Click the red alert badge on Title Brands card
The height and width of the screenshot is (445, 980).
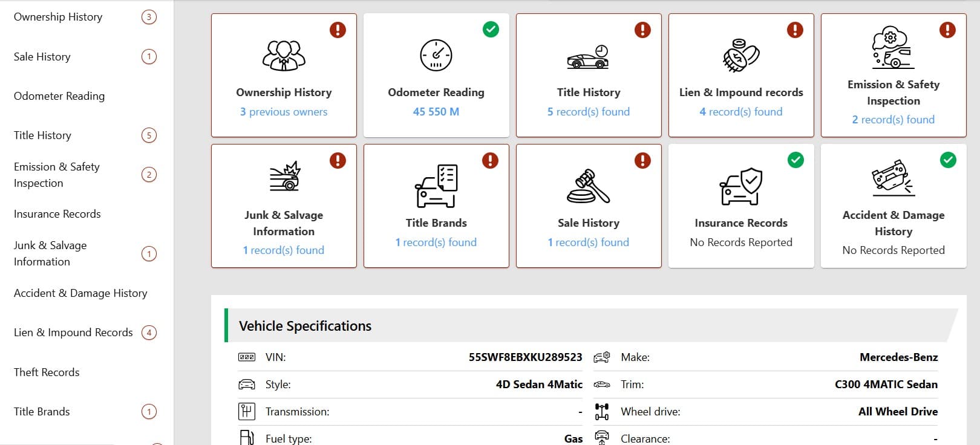(490, 160)
